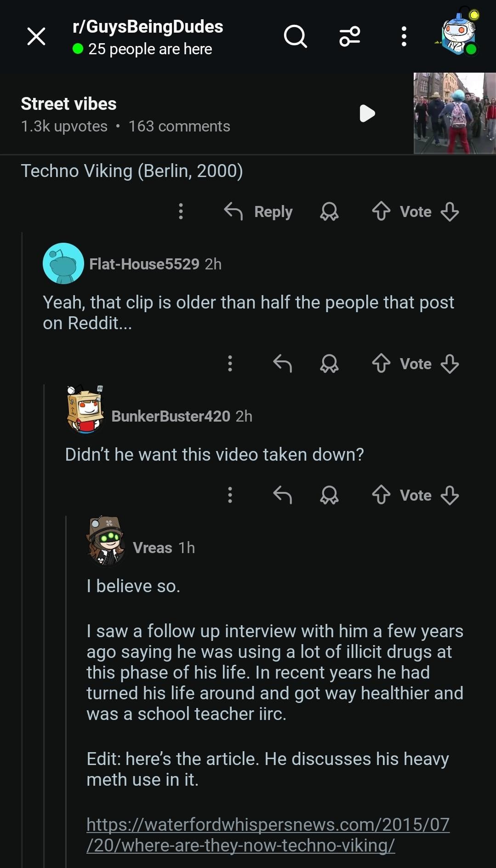
Task: Play the Street vibes video
Action: [x=367, y=114]
